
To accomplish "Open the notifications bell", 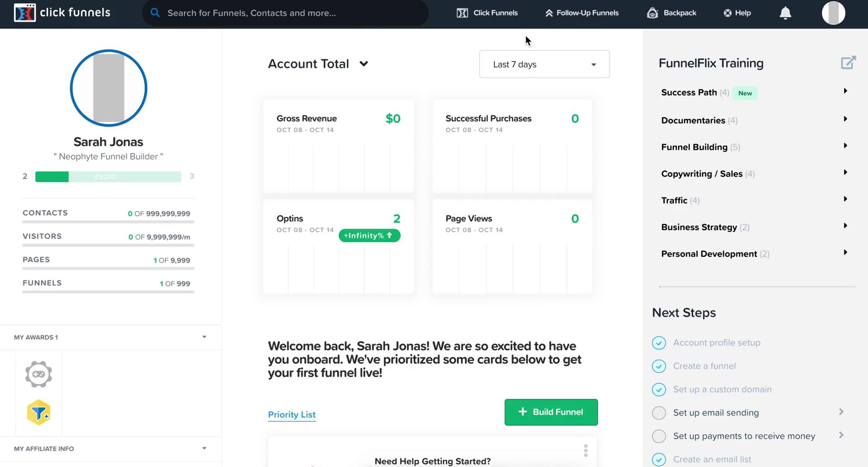I will 786,13.
